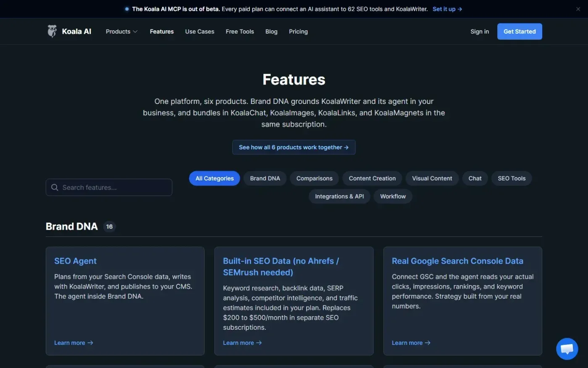Open the Free Tools menu item
588x368 pixels.
[240, 32]
